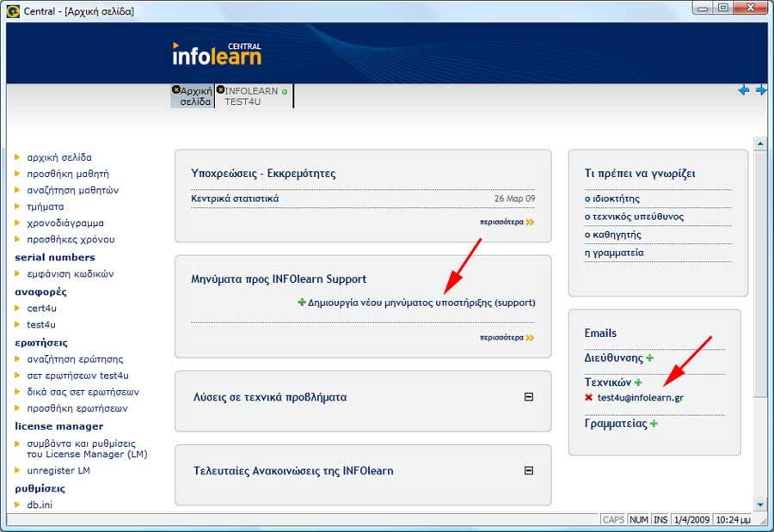Close the Αρχική σελίδα tab with its X icon
774x532 pixels.
click(175, 90)
